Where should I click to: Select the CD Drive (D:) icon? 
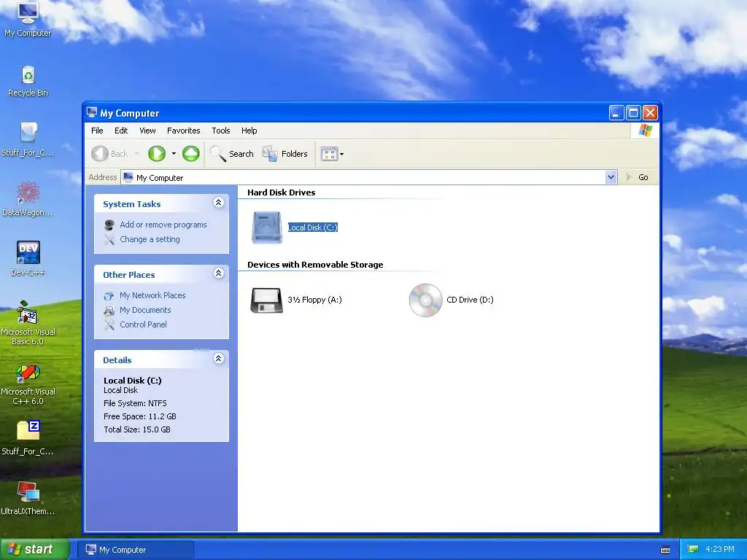click(425, 300)
